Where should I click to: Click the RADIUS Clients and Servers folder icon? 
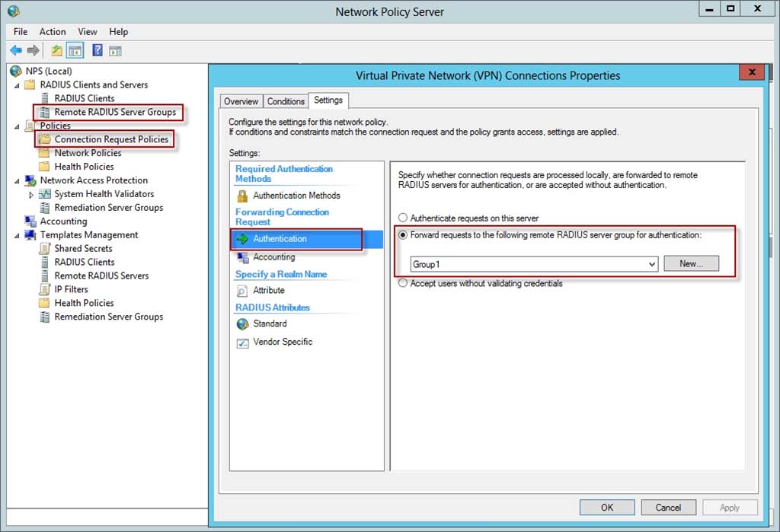(x=30, y=84)
